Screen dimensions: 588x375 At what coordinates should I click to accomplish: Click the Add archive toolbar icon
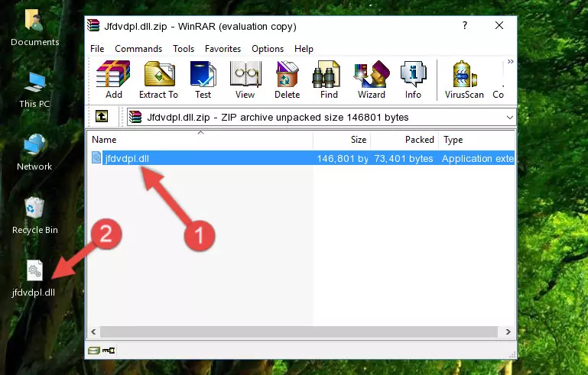(x=113, y=79)
